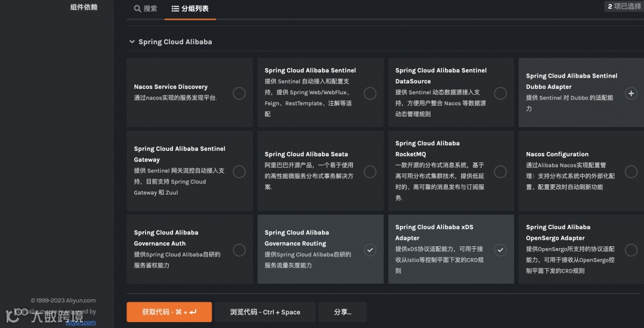
Task: Click 浏览代码 - Ctrl + Space button
Action: [x=265, y=312]
